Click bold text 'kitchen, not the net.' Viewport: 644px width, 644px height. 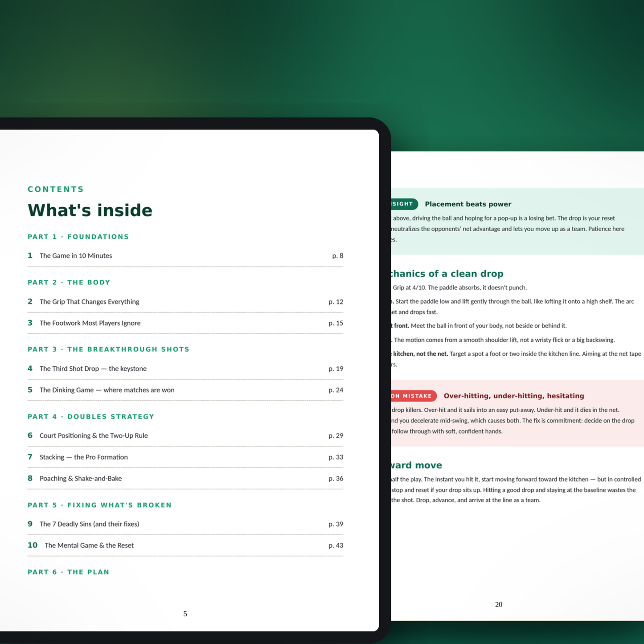tap(420, 354)
